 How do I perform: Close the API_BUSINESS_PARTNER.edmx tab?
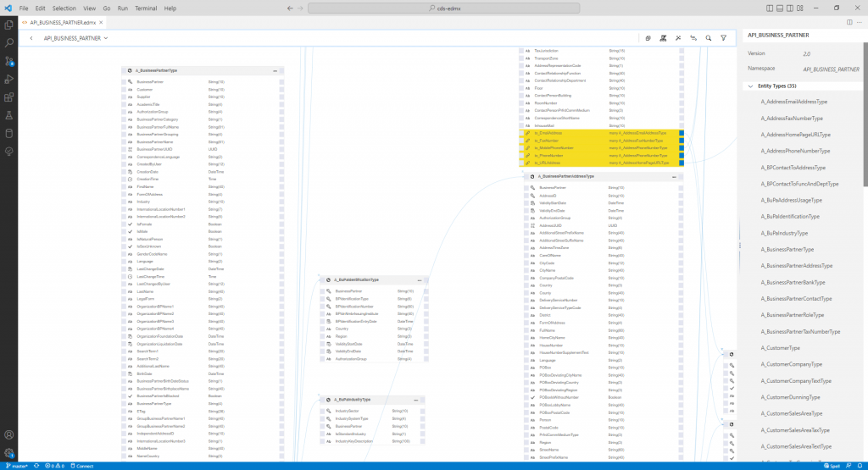(x=101, y=23)
